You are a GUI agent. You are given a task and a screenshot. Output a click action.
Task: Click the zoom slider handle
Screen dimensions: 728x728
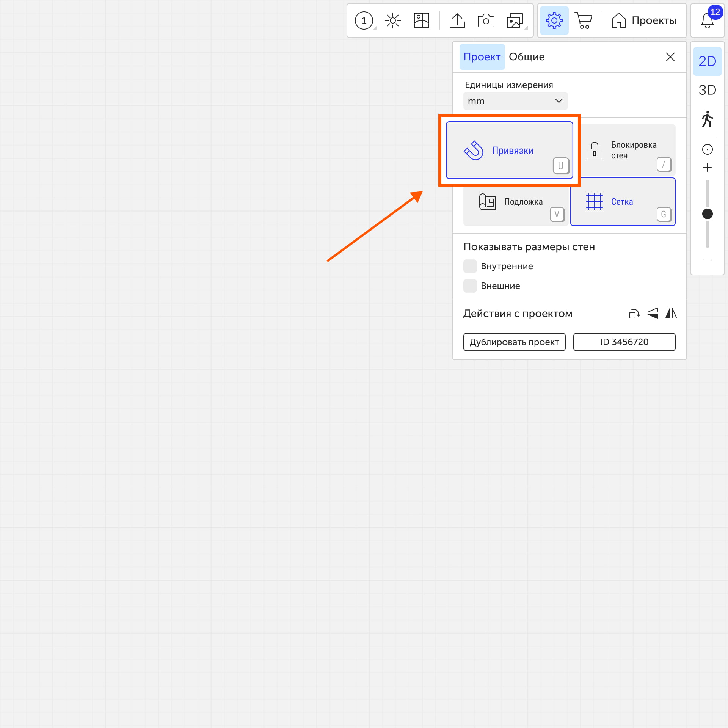tap(707, 214)
